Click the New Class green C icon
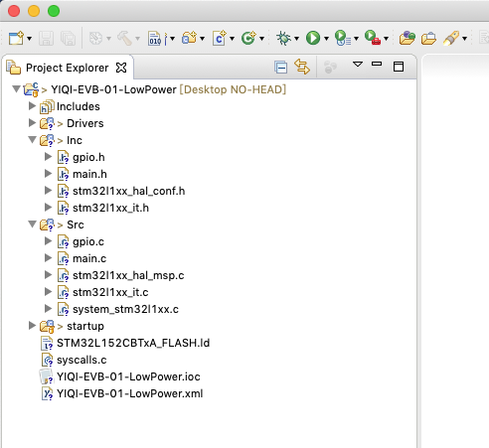This screenshot has height=448, width=489. click(248, 38)
